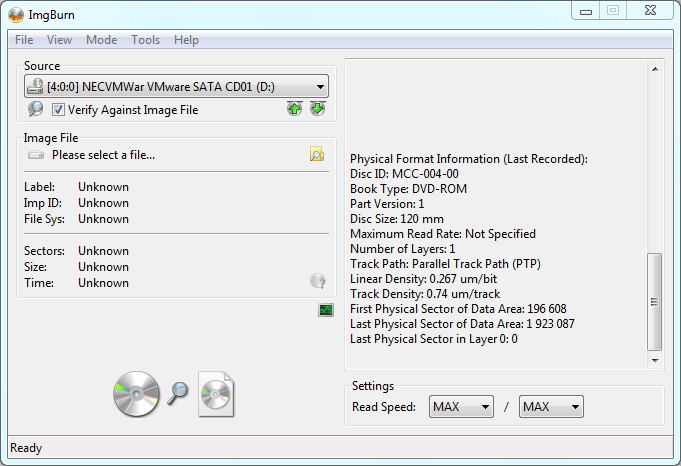The height and width of the screenshot is (466, 681).
Task: Click the Size Unknown value
Action: (x=103, y=267)
